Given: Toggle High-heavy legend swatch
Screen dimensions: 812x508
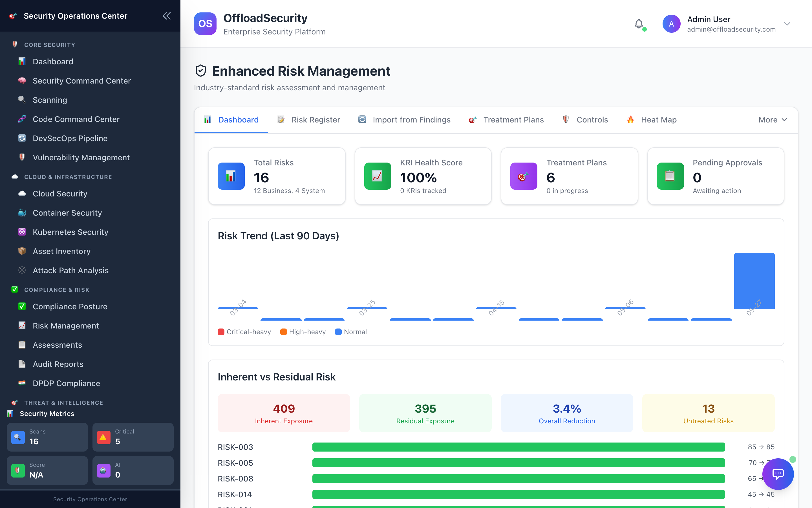Looking at the screenshot, I should click(284, 332).
